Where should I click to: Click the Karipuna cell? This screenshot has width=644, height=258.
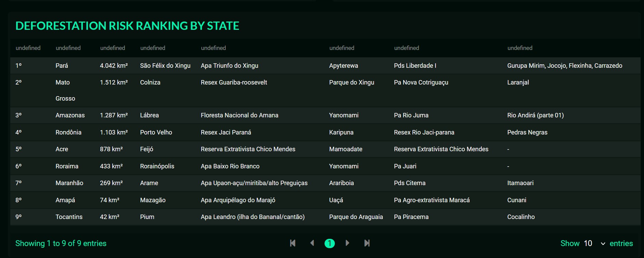click(x=341, y=132)
